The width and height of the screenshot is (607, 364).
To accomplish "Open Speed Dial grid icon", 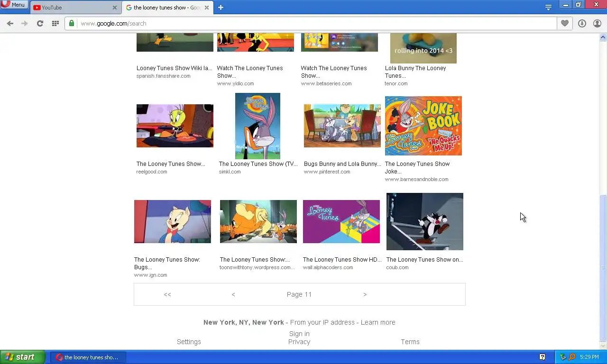I will click(x=55, y=23).
